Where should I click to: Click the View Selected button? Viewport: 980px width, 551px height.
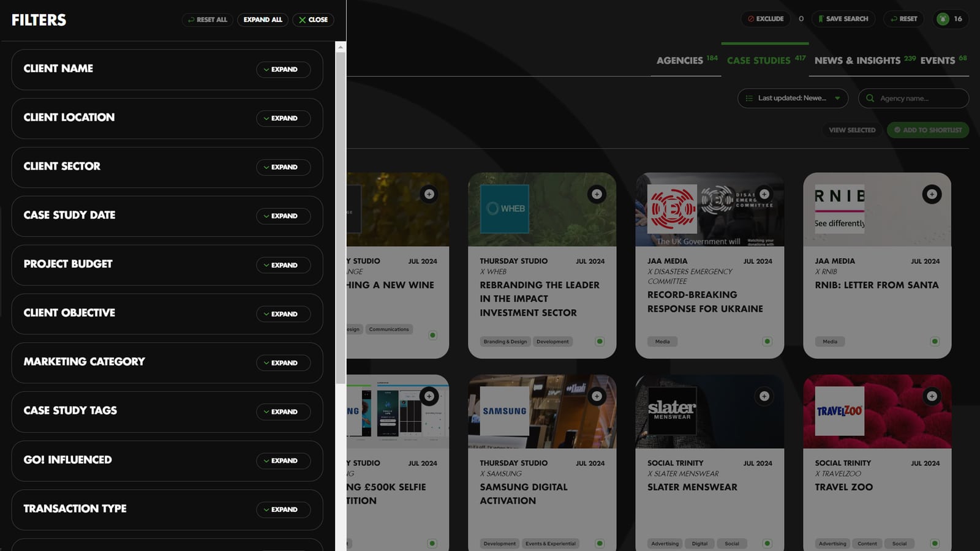click(851, 130)
